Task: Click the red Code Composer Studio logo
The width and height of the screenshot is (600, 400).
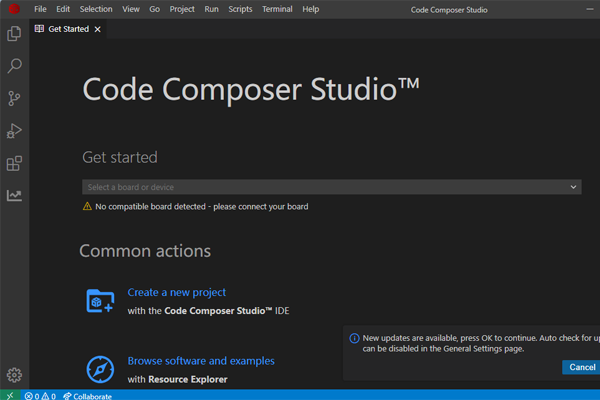Action: 14,9
